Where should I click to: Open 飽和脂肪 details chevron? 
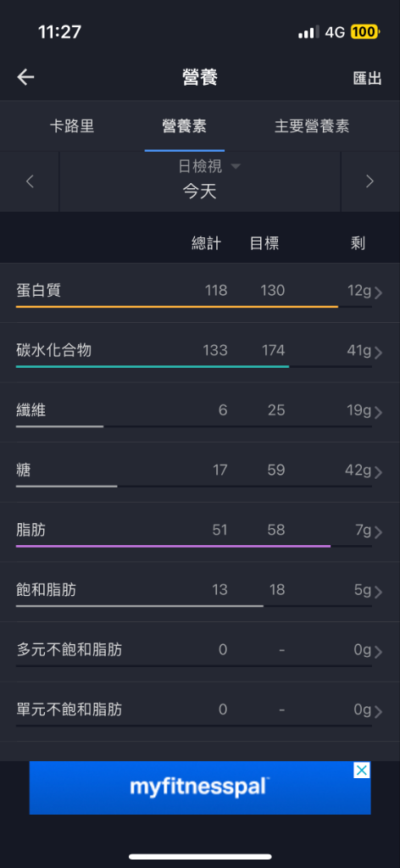(x=379, y=592)
